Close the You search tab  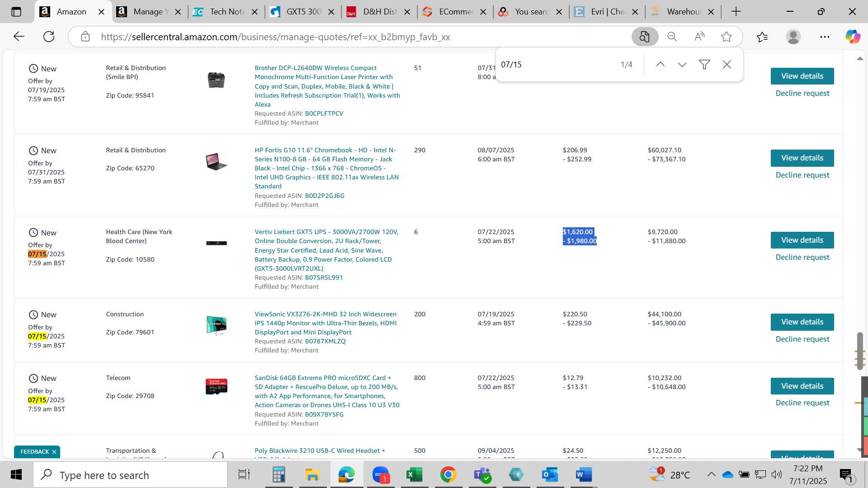coord(559,12)
